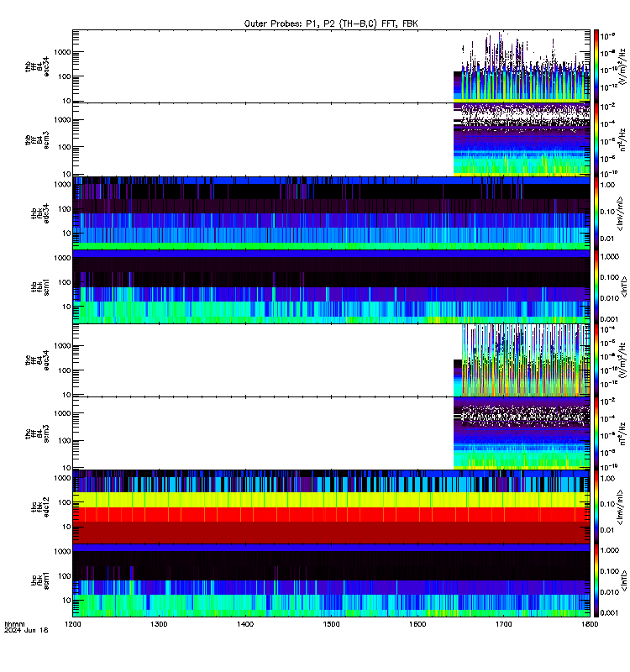The image size is (630, 672).
Task: Click the thc fbk scm1 spectrogram panel
Action: tap(331, 580)
